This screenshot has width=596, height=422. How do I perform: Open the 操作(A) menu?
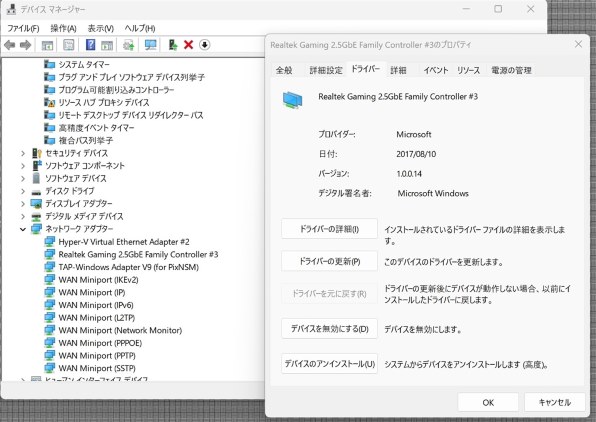click(x=63, y=28)
